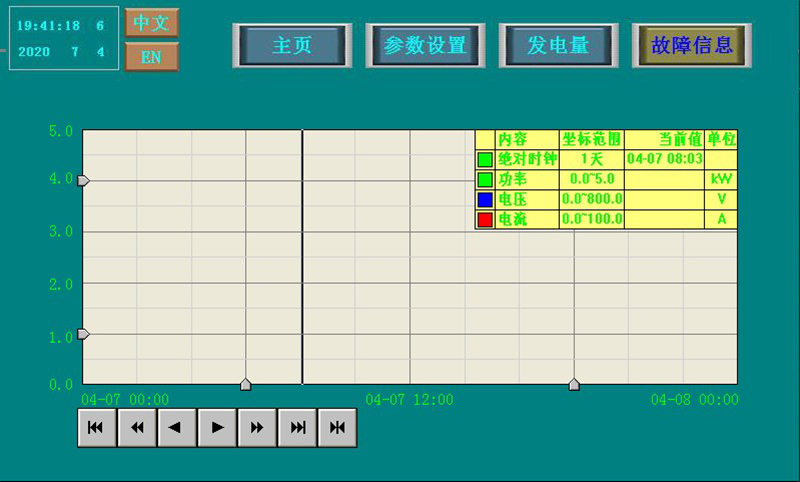Jump to the end of the trend
Image resolution: width=800 pixels, height=482 pixels.
(x=297, y=428)
